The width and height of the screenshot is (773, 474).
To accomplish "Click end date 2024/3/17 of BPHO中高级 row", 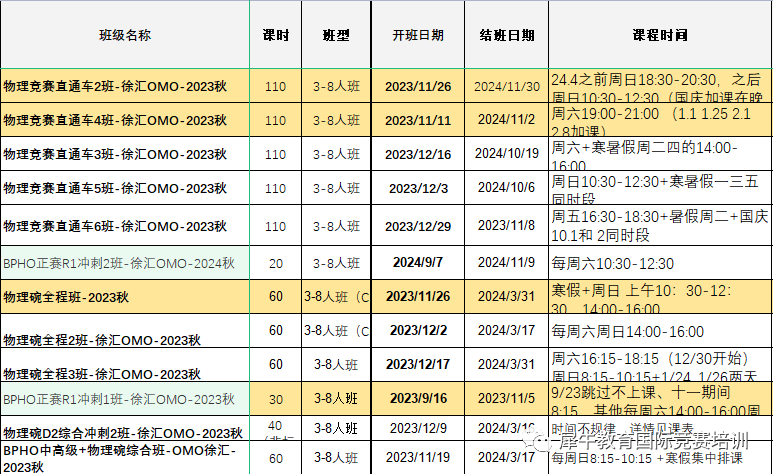I will click(x=506, y=458).
